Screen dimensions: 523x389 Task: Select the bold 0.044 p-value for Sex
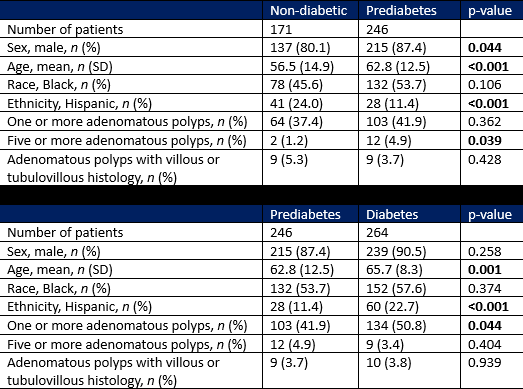coord(485,47)
